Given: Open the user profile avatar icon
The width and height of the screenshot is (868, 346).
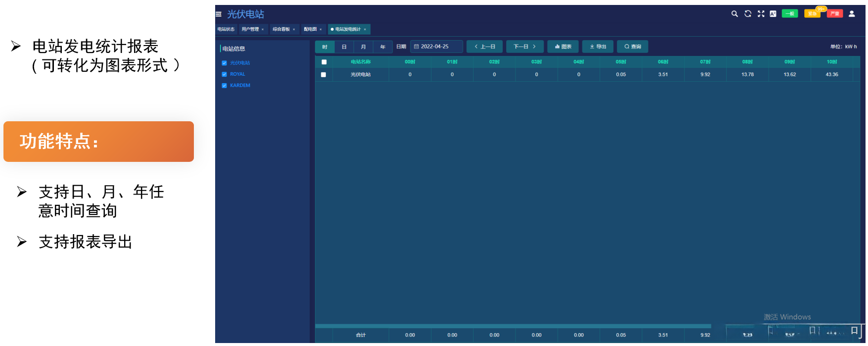Looking at the screenshot, I should (x=852, y=14).
